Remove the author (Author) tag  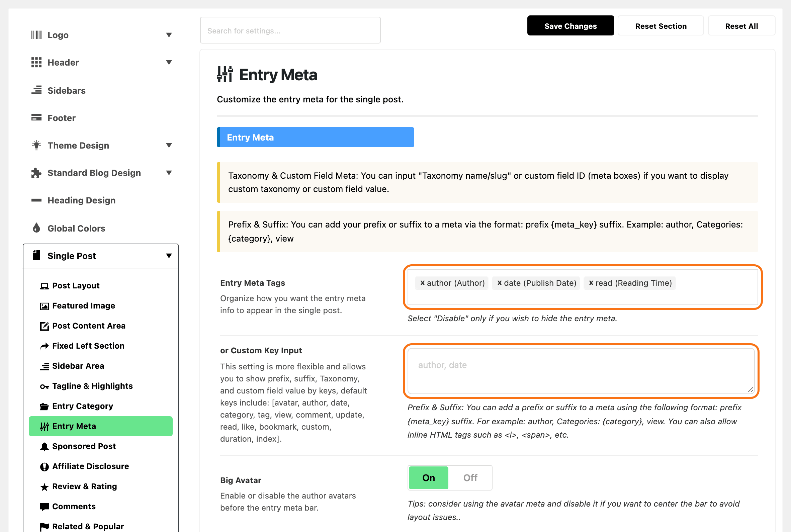[x=422, y=283]
